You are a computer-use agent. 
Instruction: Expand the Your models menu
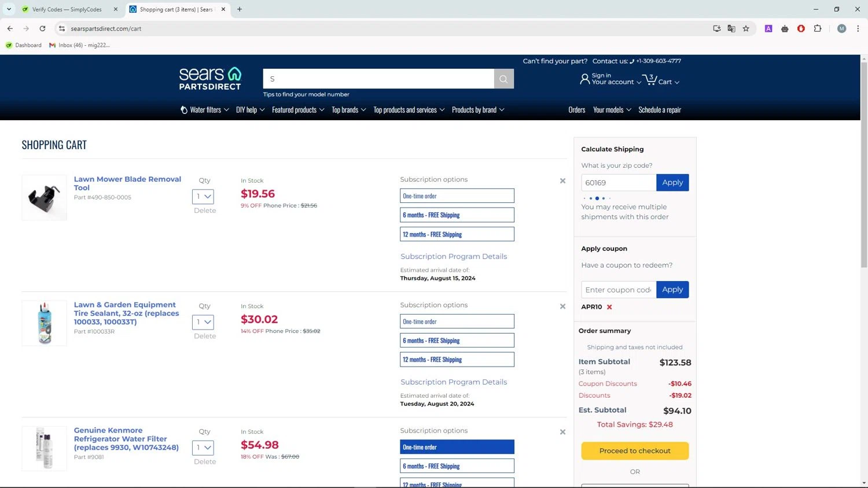pos(612,110)
